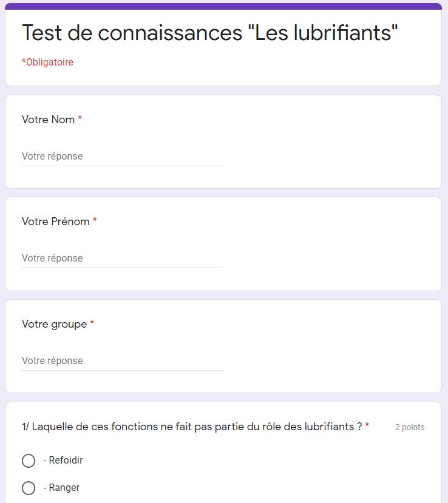Click the "- Ranger" option label text
448x503 pixels.
click(x=61, y=488)
